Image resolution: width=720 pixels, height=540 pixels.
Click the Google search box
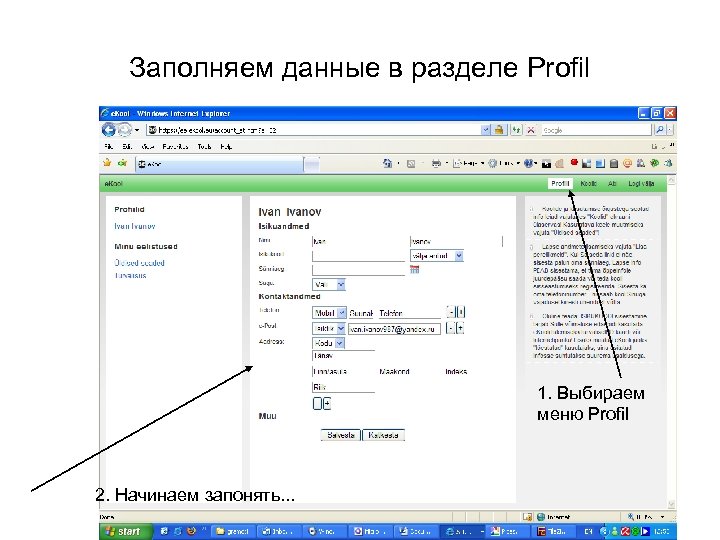[x=596, y=130]
